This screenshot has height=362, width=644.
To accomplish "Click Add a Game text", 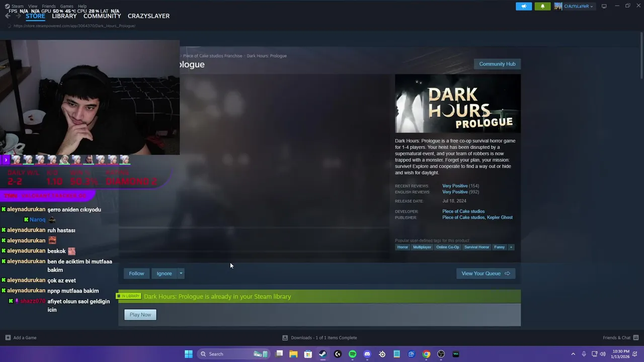I will (25, 338).
